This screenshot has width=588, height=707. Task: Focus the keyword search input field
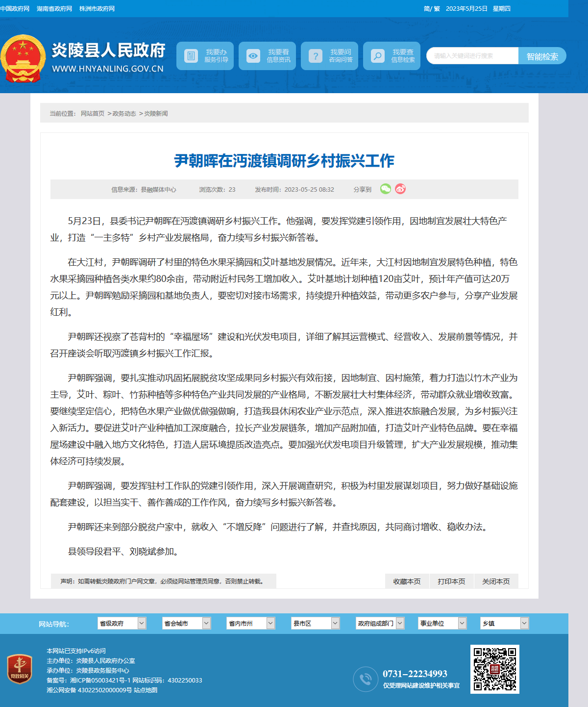[472, 56]
